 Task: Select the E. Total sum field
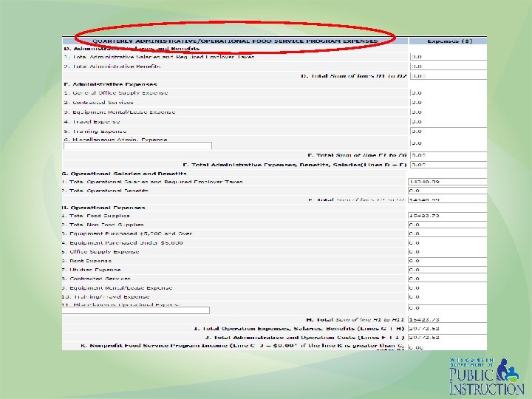(449, 155)
